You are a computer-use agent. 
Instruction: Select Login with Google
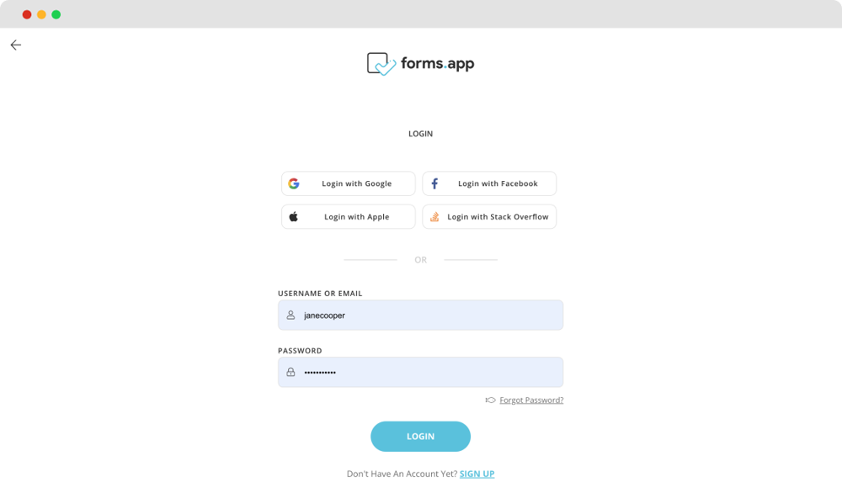[x=348, y=183]
